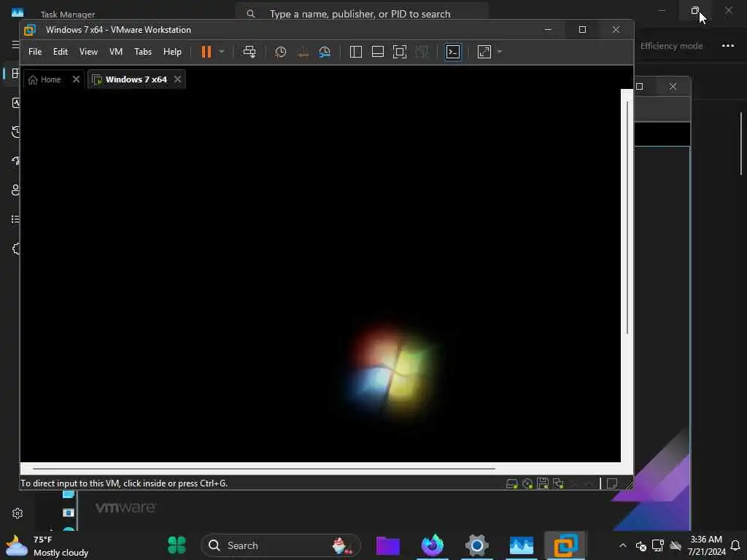Close the Windows 7 x64 tab
The width and height of the screenshot is (747, 560).
177,79
